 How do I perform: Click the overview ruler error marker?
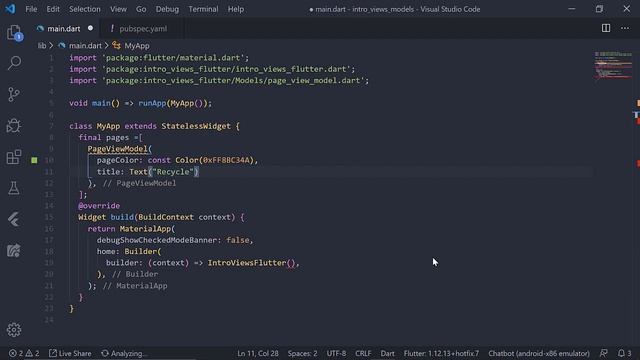point(638,164)
